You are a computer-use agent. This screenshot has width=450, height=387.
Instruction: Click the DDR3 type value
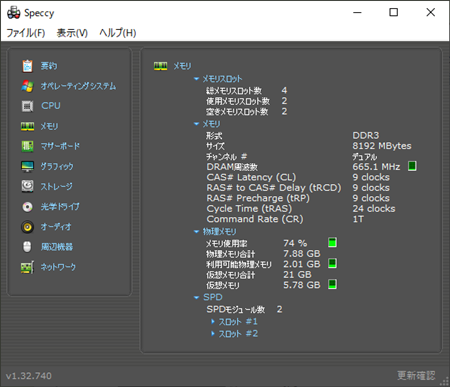[366, 135]
